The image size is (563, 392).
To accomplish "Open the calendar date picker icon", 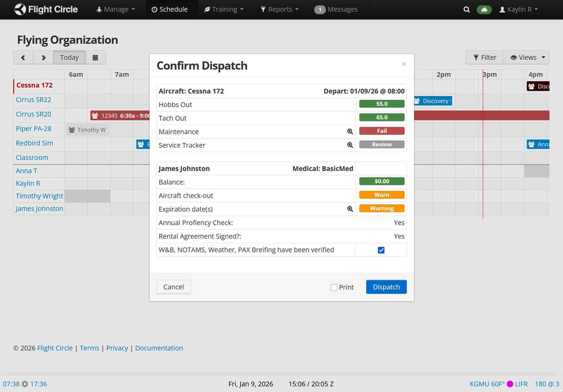I will [x=95, y=58].
